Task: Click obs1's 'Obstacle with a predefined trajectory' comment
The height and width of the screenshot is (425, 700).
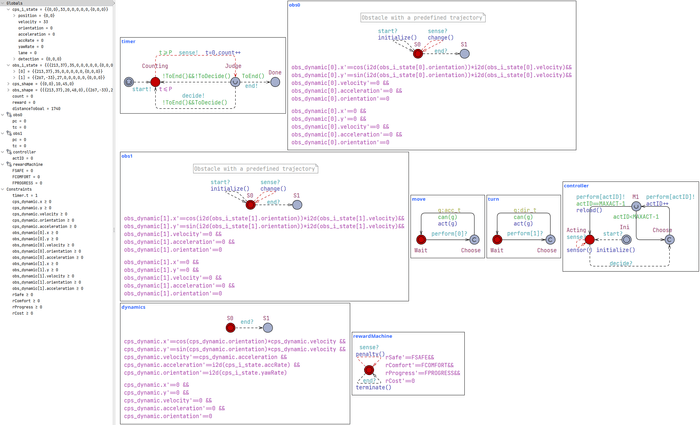Action: (255, 169)
